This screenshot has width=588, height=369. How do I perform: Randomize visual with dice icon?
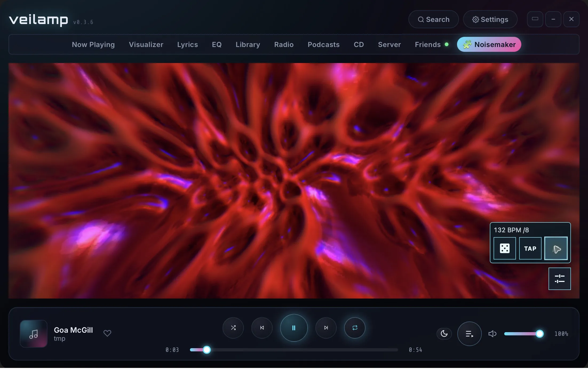tap(505, 249)
